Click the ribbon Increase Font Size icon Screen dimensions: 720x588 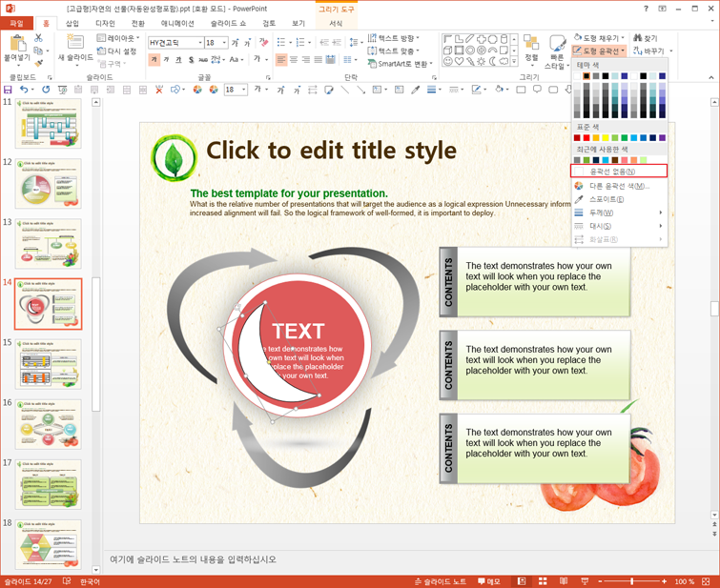point(236,43)
